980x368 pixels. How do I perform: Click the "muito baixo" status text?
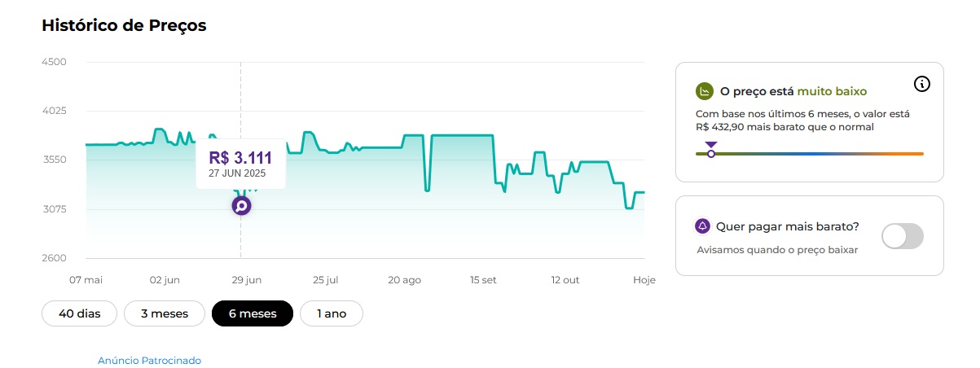[x=832, y=91]
